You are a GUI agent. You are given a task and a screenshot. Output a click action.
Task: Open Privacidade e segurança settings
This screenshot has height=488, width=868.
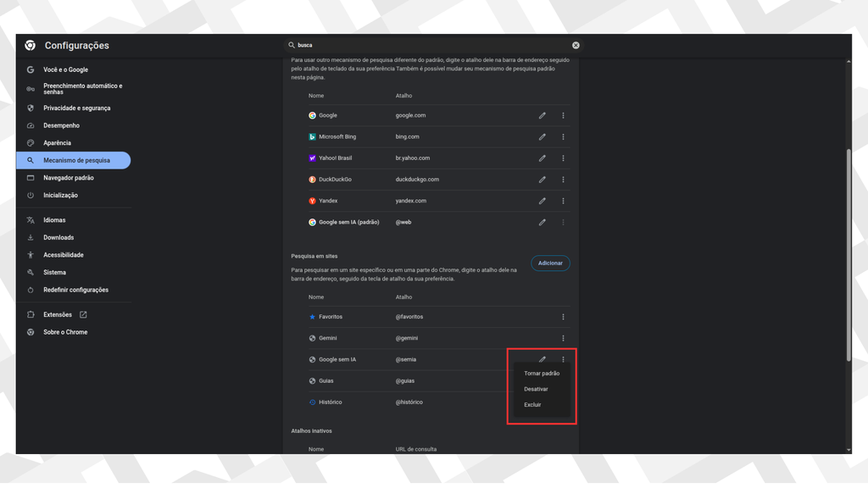point(76,108)
